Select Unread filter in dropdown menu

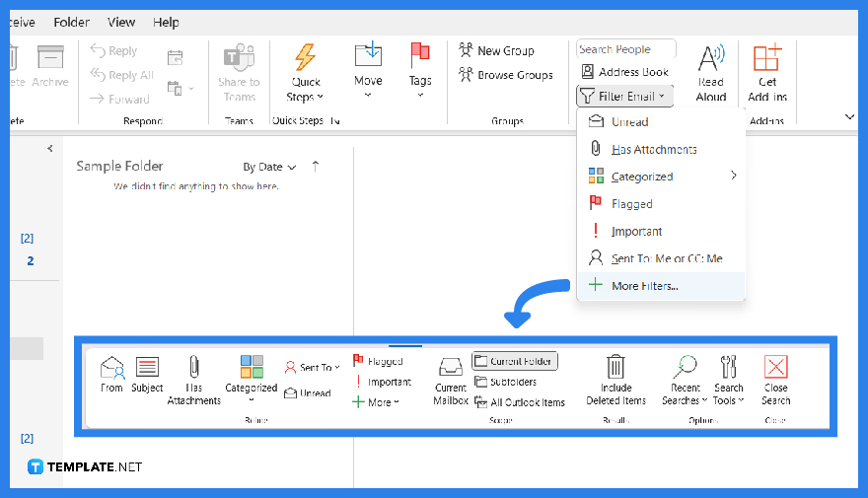click(x=661, y=121)
